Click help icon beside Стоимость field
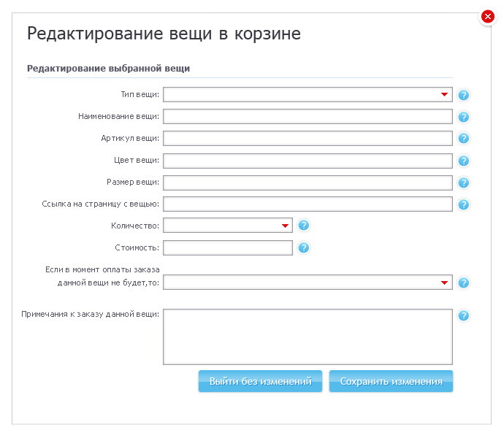 (304, 248)
